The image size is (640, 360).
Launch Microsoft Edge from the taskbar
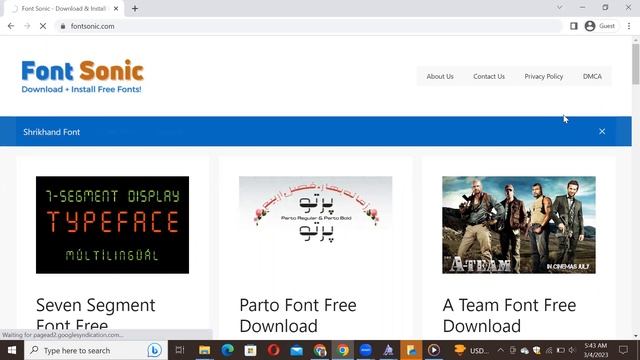pyautogui.click(x=227, y=350)
